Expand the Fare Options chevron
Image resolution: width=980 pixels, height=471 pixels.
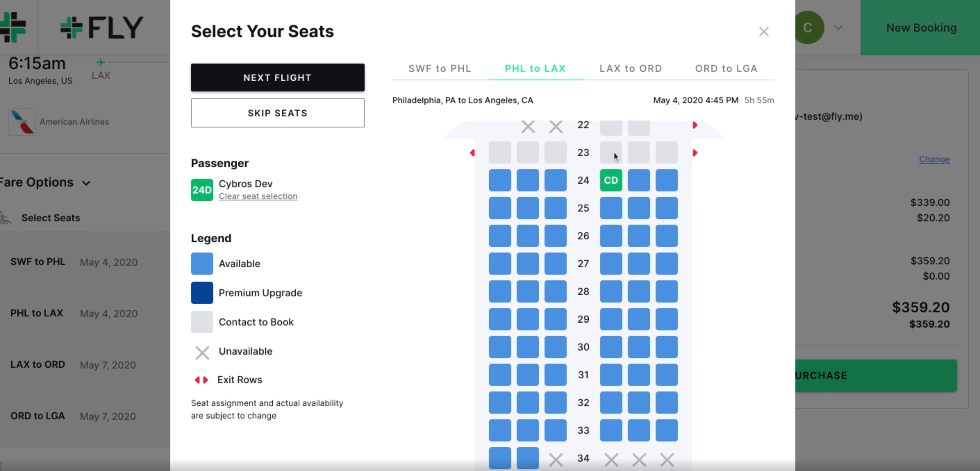[x=86, y=183]
